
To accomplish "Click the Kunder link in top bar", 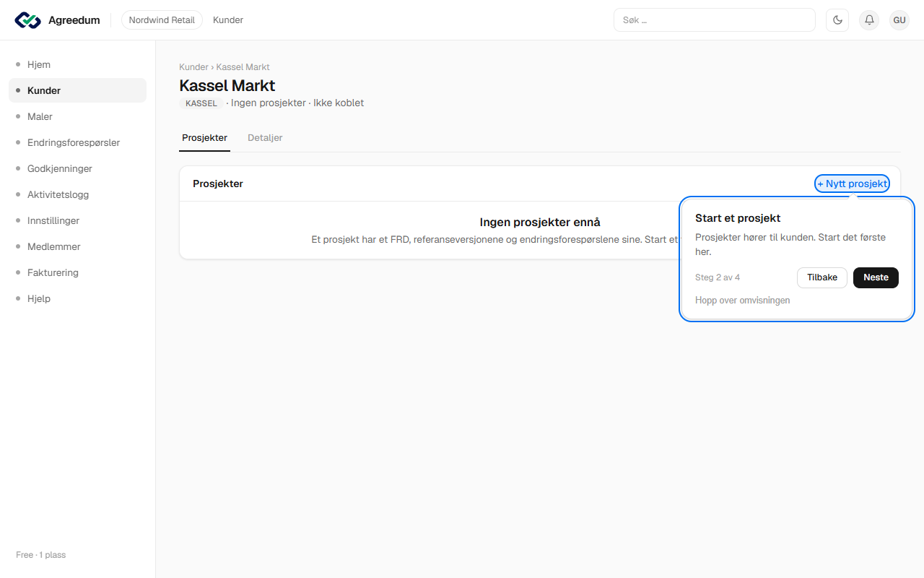I will pos(228,20).
